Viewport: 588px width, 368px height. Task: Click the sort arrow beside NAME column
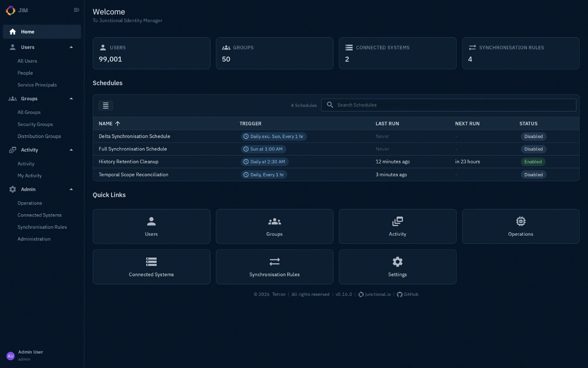coord(117,124)
